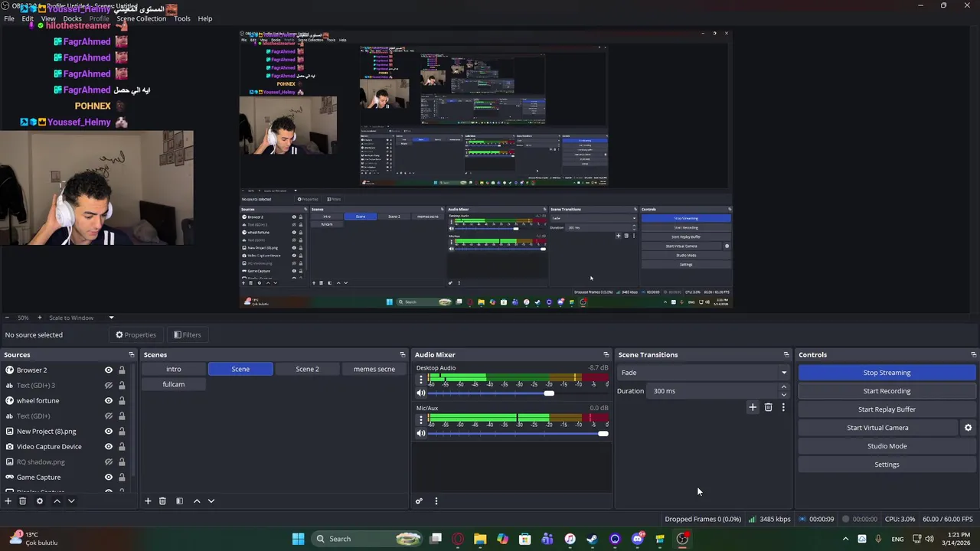Undock the Scene Transitions panel
The height and width of the screenshot is (551, 980).
tap(786, 354)
